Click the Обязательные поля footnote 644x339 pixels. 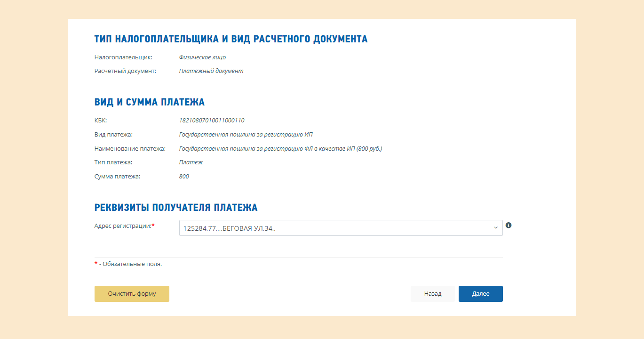pyautogui.click(x=130, y=264)
